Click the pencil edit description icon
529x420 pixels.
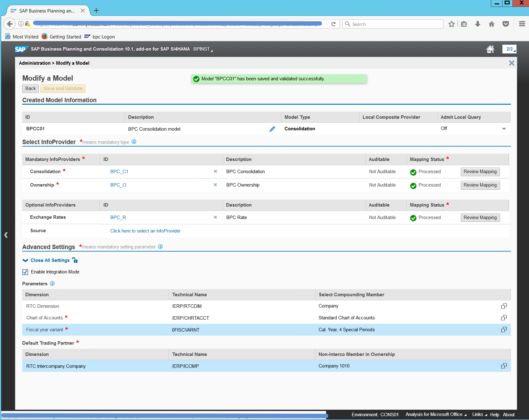pos(272,129)
